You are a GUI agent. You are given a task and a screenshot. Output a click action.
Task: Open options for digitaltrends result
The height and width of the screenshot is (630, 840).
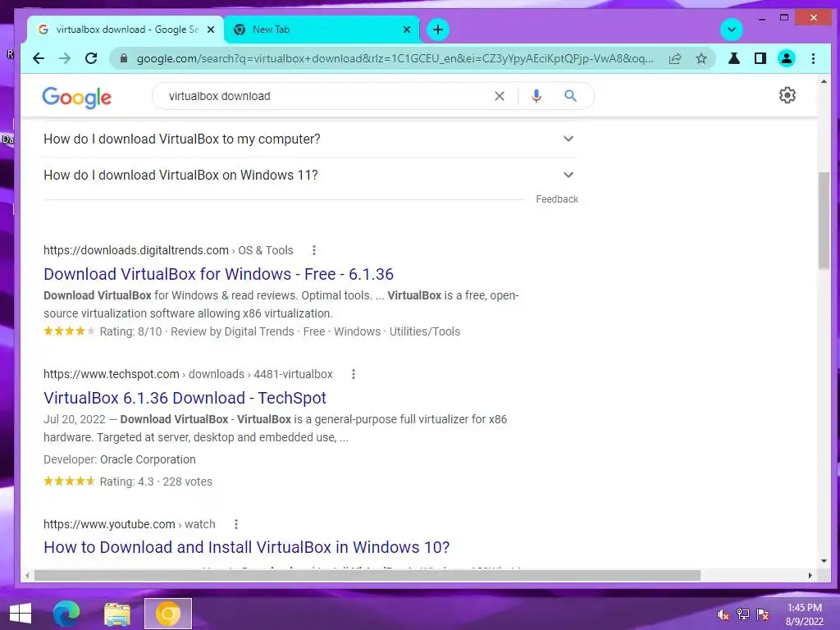pos(314,250)
